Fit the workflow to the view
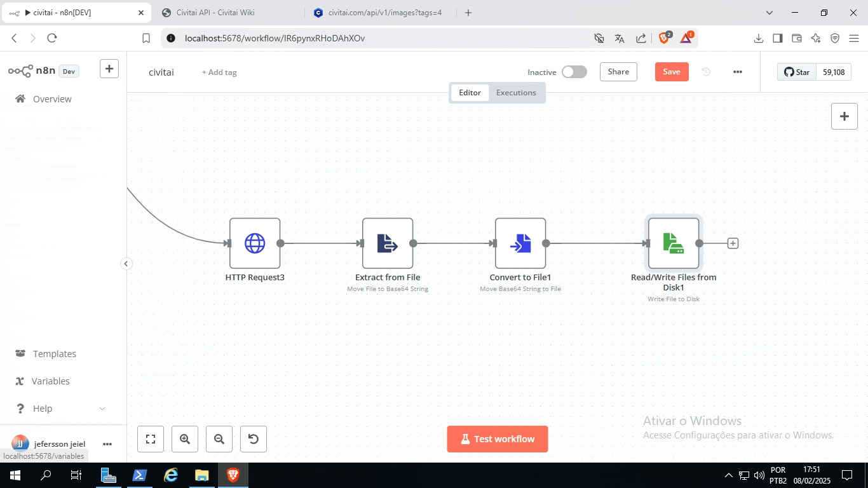 (x=151, y=439)
